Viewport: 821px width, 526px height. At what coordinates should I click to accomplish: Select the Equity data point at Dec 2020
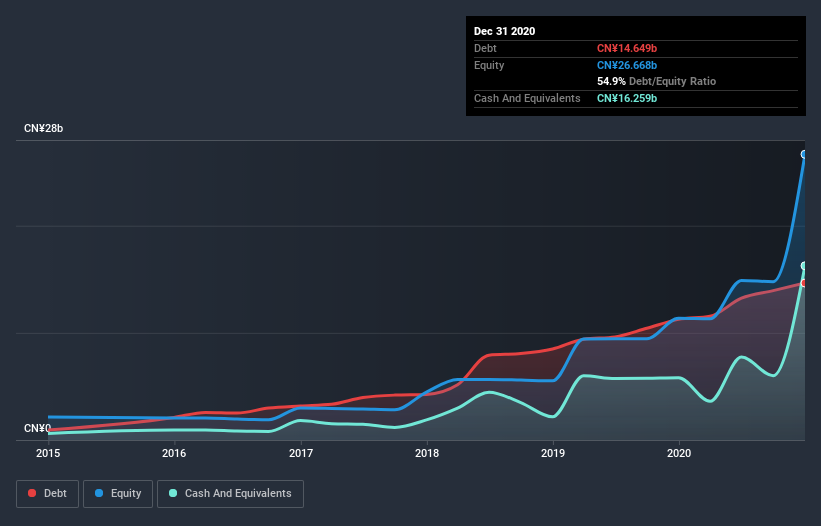click(804, 154)
